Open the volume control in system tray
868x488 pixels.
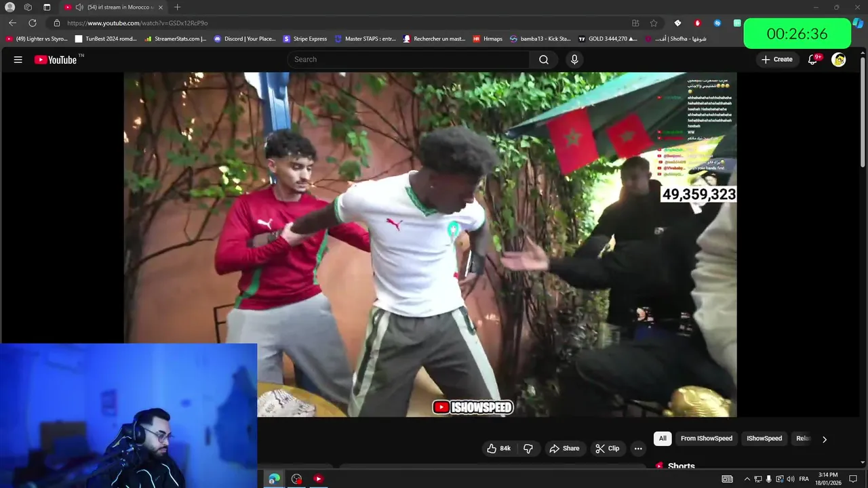[791, 479]
